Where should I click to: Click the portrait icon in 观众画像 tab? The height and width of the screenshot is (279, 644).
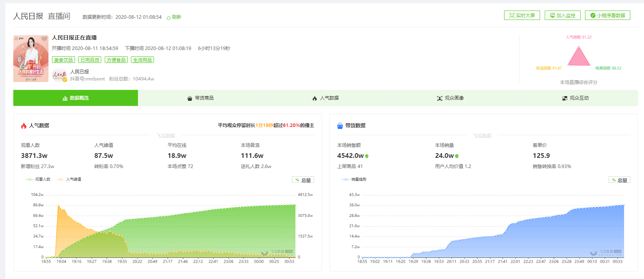(x=440, y=98)
